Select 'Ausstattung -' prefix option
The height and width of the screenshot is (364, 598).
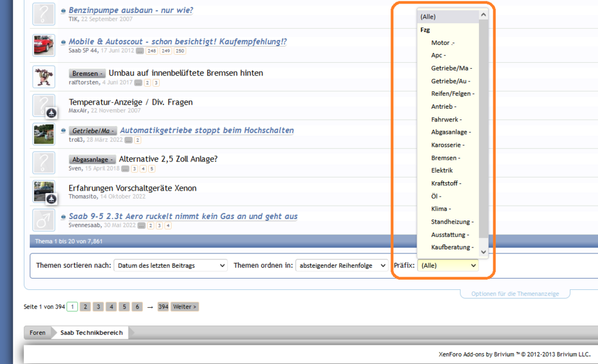[x=448, y=235]
